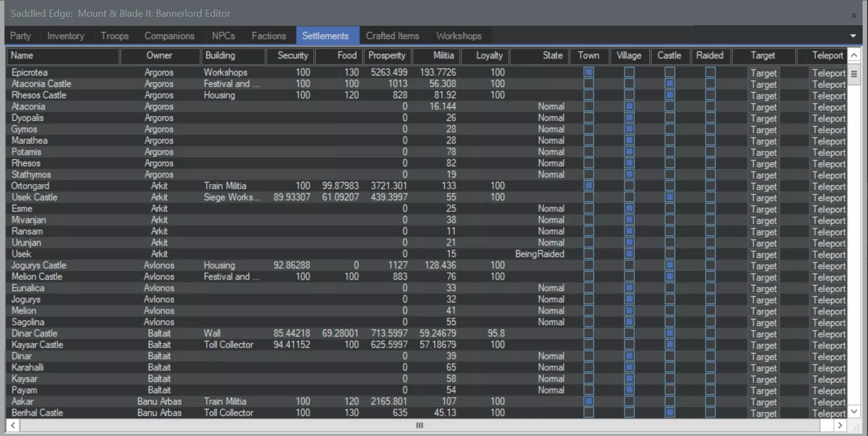The image size is (868, 436).
Task: Toggle Castle checkbox for Ataconia Castle
Action: point(670,84)
